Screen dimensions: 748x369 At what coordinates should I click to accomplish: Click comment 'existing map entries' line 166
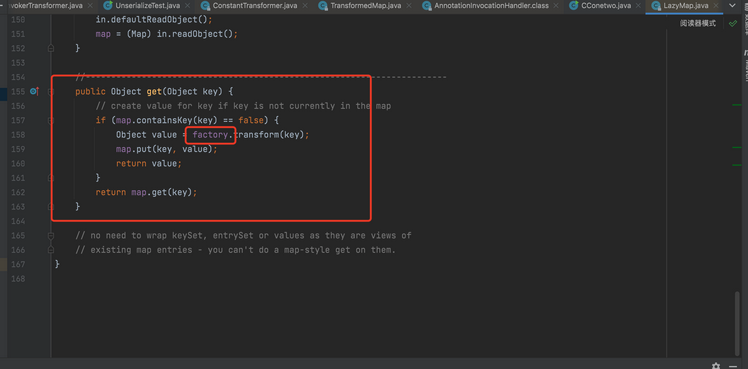click(x=236, y=250)
